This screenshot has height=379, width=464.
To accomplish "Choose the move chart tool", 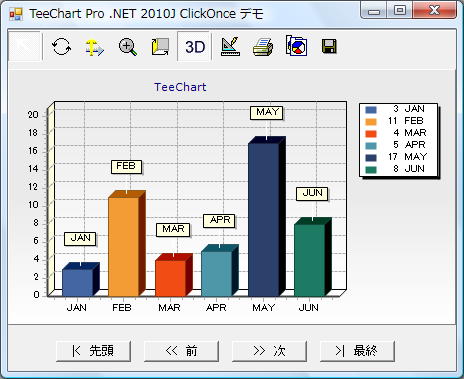I will (95, 47).
